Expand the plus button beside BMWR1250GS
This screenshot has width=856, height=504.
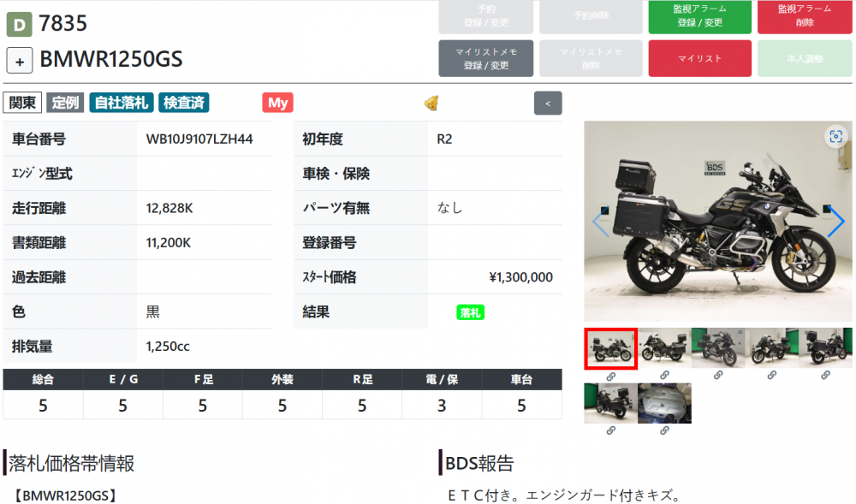pyautogui.click(x=20, y=61)
